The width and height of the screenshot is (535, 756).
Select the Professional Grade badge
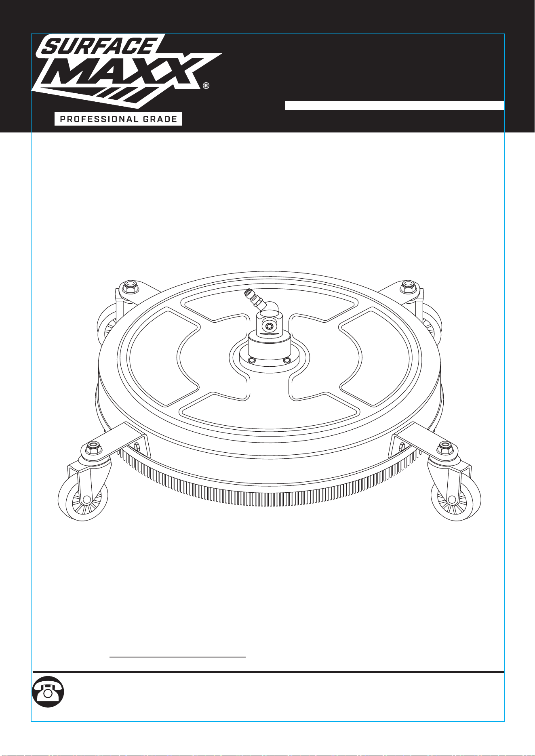point(118,119)
